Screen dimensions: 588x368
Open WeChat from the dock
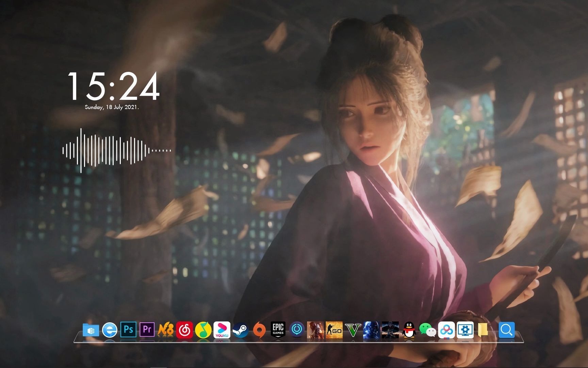(427, 330)
